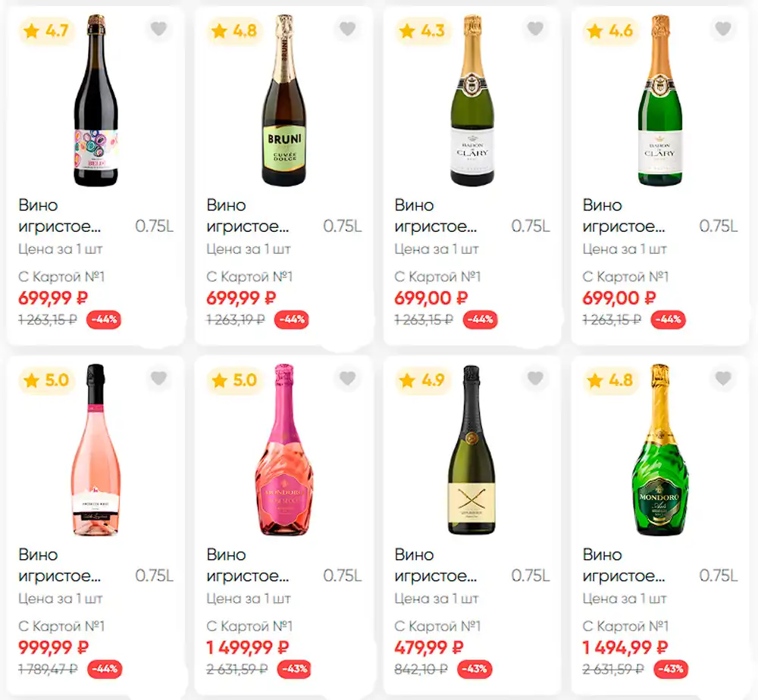Click heart on rosé bottle rated 5.0
758x700 pixels.
point(158,378)
